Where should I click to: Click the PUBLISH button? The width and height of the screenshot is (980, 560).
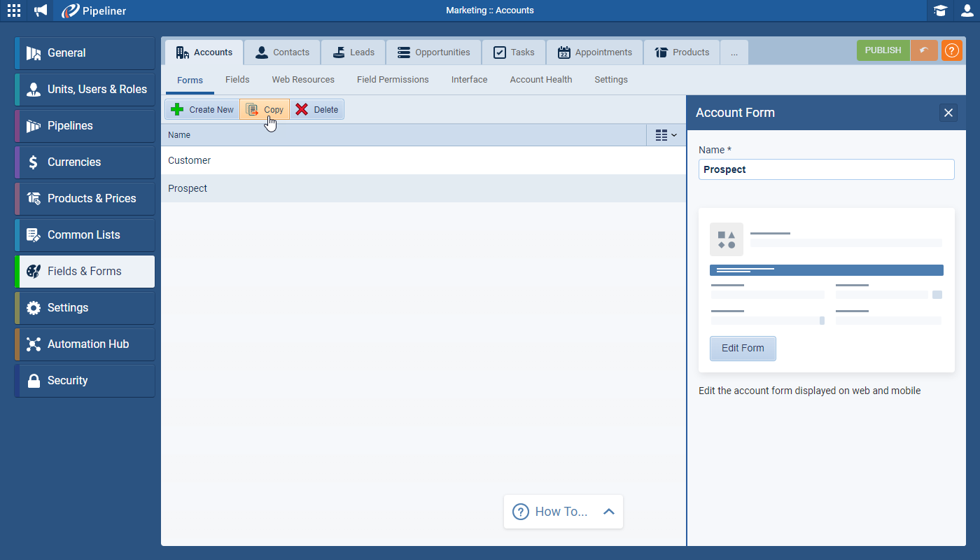[x=883, y=50]
